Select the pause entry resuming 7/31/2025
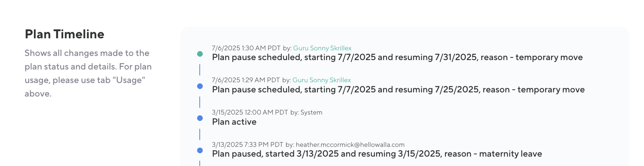 click(x=397, y=57)
